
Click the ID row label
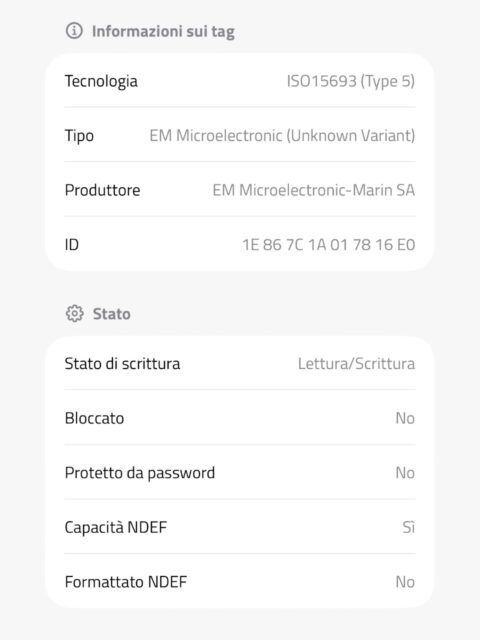(x=72, y=244)
